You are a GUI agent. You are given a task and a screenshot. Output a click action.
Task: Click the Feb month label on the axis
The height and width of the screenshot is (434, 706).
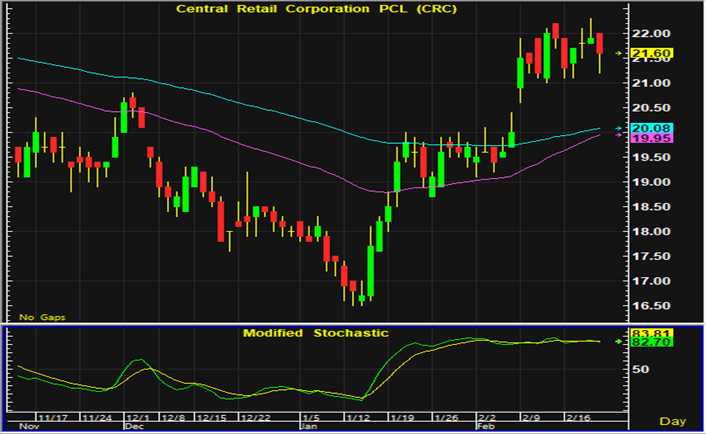point(484,425)
